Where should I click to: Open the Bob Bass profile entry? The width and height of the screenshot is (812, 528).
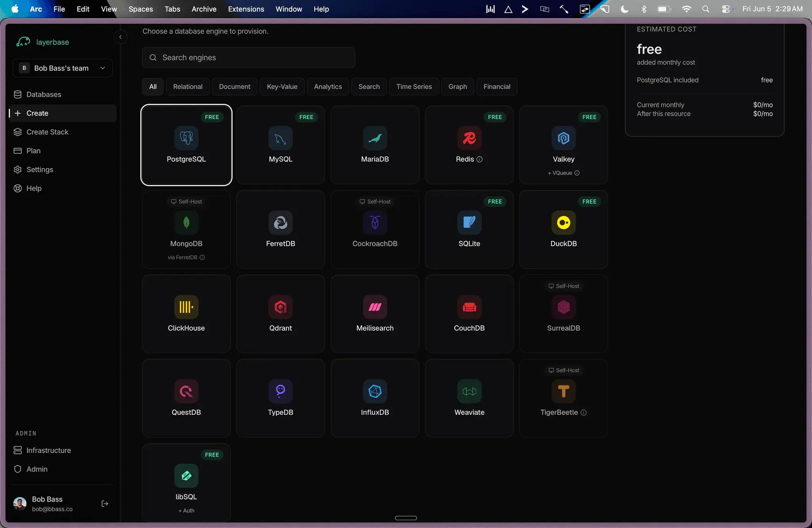52,504
